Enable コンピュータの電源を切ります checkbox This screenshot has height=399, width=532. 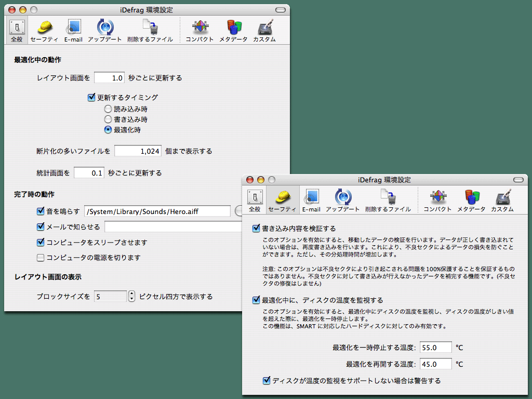(x=41, y=258)
